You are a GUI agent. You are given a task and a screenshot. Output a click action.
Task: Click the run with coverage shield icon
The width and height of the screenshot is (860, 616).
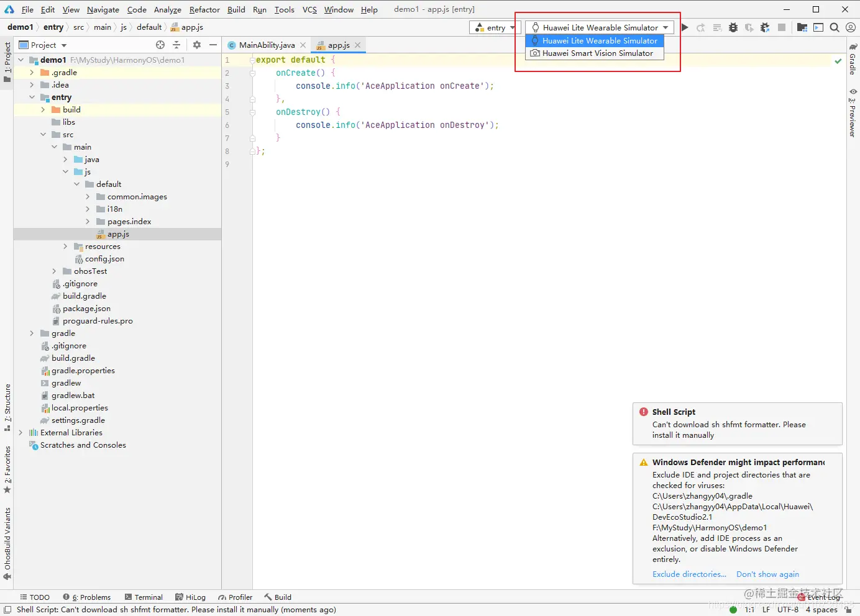(x=749, y=27)
